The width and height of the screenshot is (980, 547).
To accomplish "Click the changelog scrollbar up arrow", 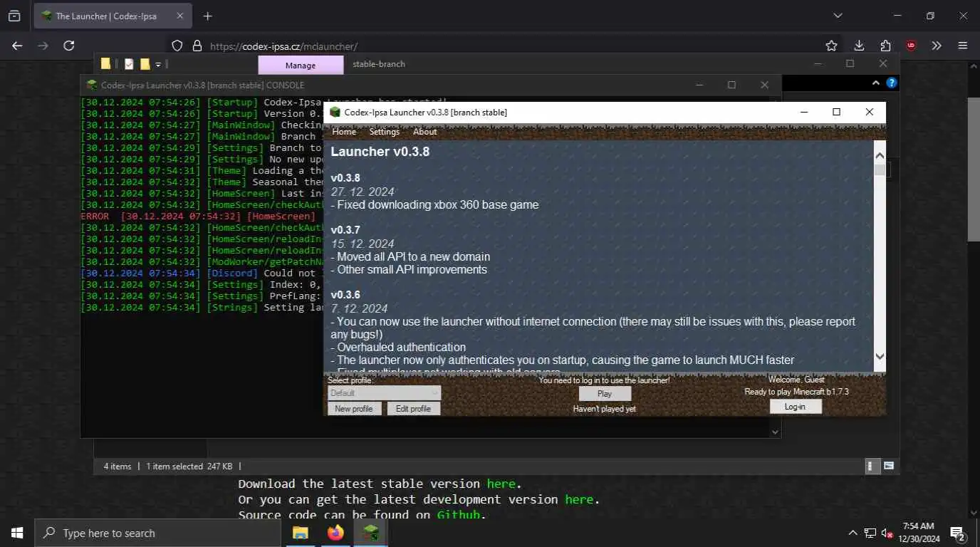I will point(880,155).
